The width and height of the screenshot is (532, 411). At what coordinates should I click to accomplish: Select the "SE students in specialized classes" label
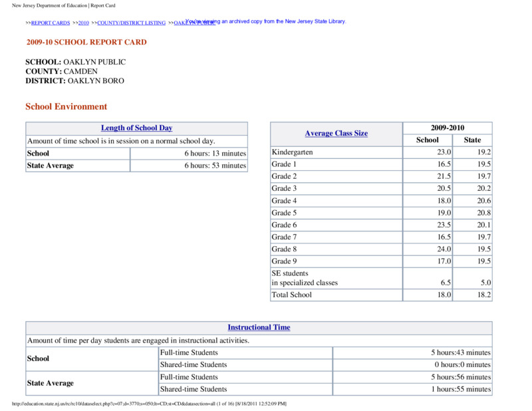305,278
